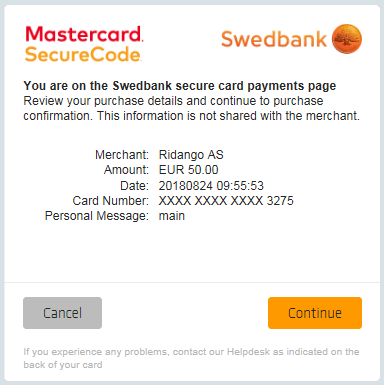
Task: Click the Mastercard SecureCode logo
Action: 84,44
